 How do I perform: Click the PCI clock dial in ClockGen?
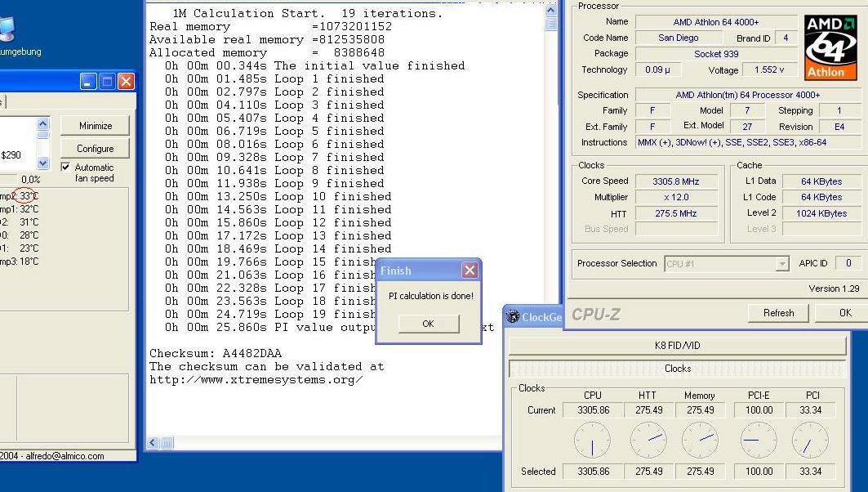tap(810, 441)
